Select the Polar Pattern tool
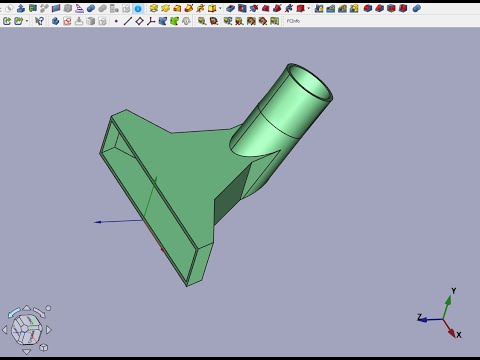Screen dimensions: 480x360 click(342, 8)
